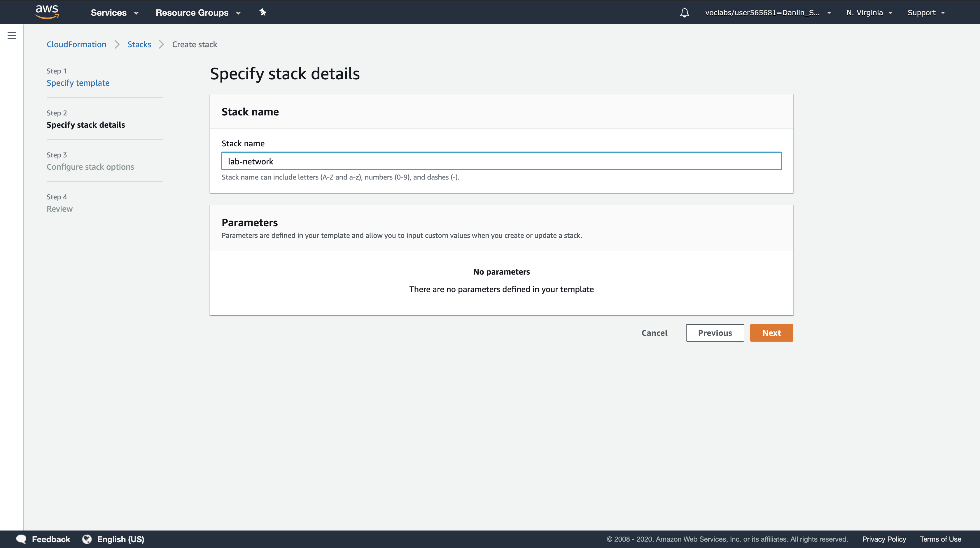This screenshot has width=980, height=548.
Task: Cancel the stack creation
Action: [654, 333]
